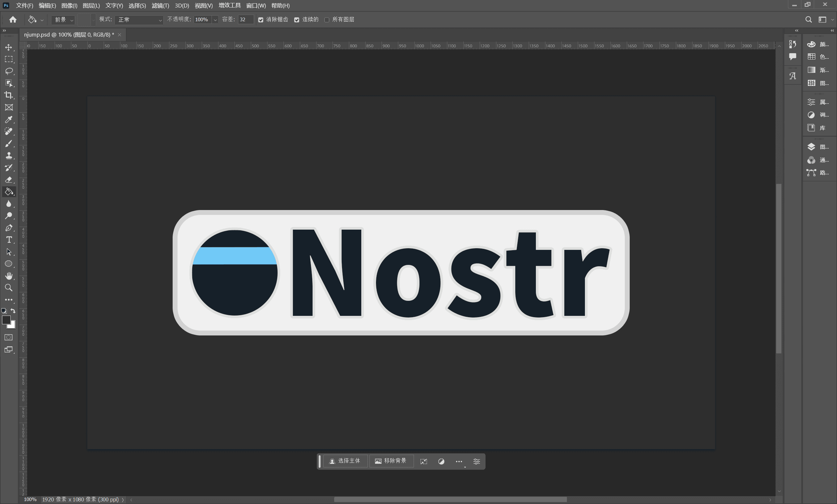Screen dimensions: 837x504
Task: Click the foreground color swatch
Action: (x=6, y=320)
